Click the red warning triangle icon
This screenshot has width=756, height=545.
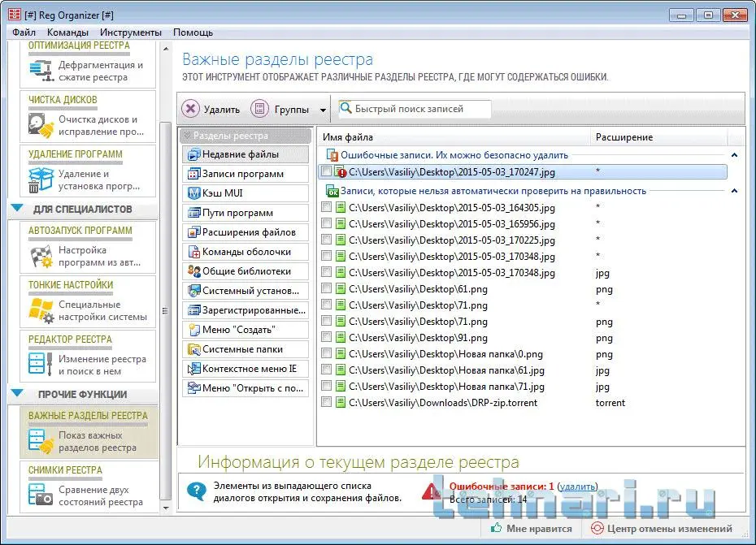(x=431, y=491)
